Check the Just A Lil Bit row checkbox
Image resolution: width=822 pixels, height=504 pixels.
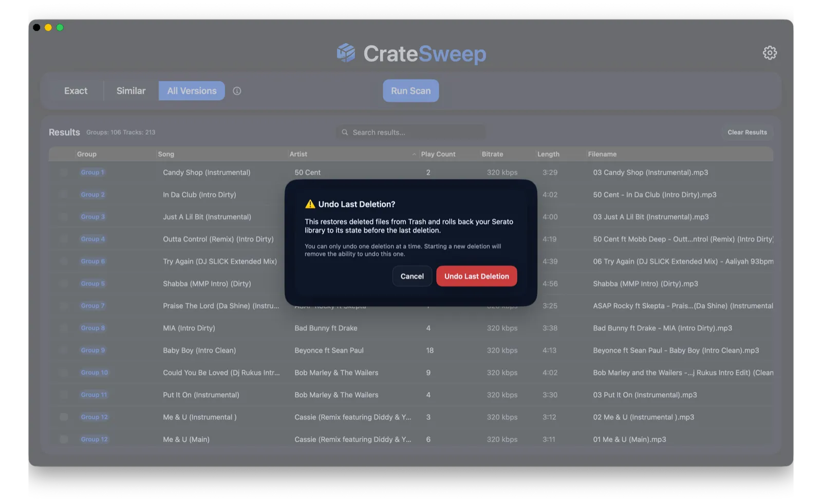pos(64,217)
